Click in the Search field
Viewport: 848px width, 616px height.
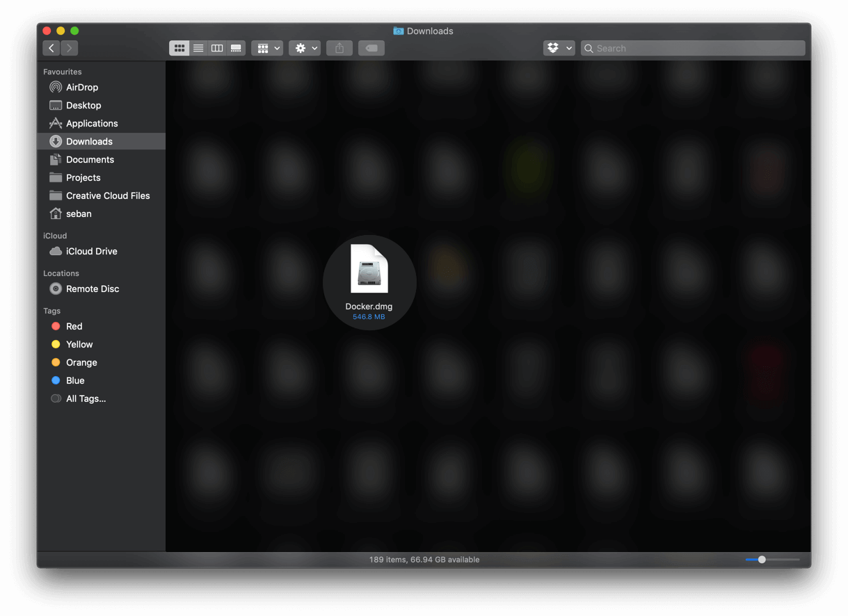point(693,48)
